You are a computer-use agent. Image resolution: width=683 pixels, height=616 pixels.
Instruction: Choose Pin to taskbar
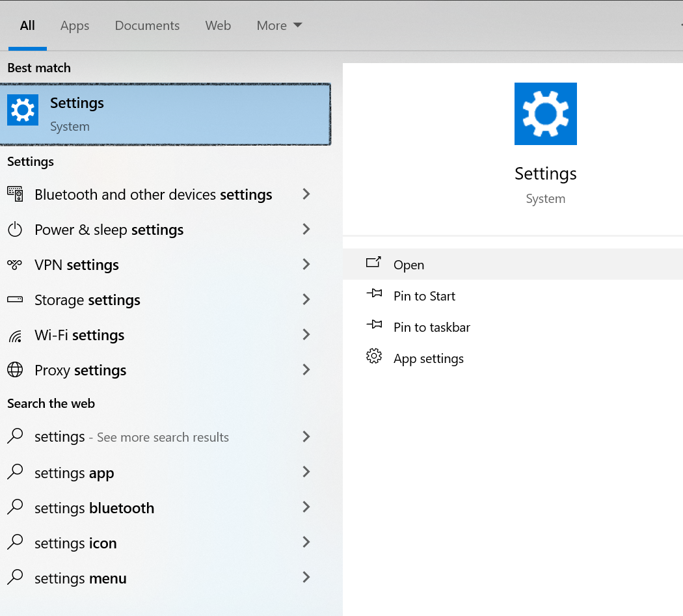pyautogui.click(x=513, y=327)
